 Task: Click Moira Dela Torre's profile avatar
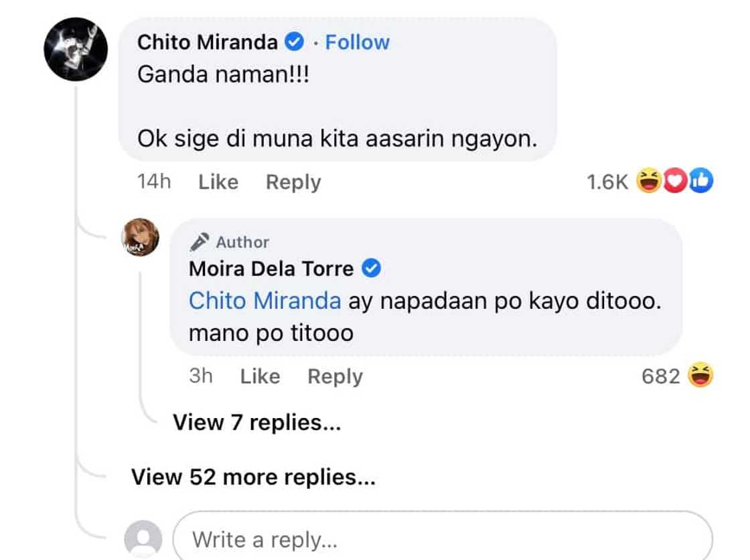(x=140, y=238)
